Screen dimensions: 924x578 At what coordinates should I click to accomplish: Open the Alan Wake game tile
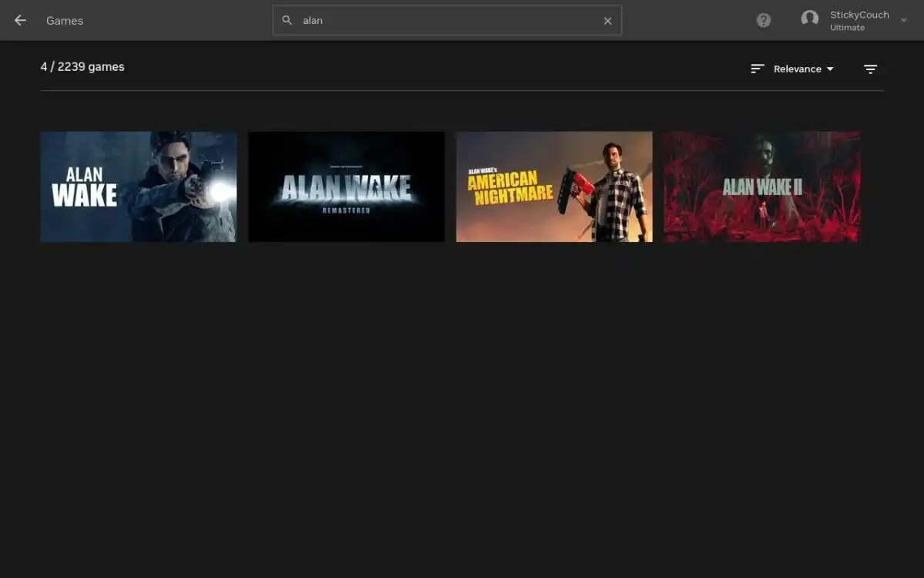pyautogui.click(x=139, y=187)
